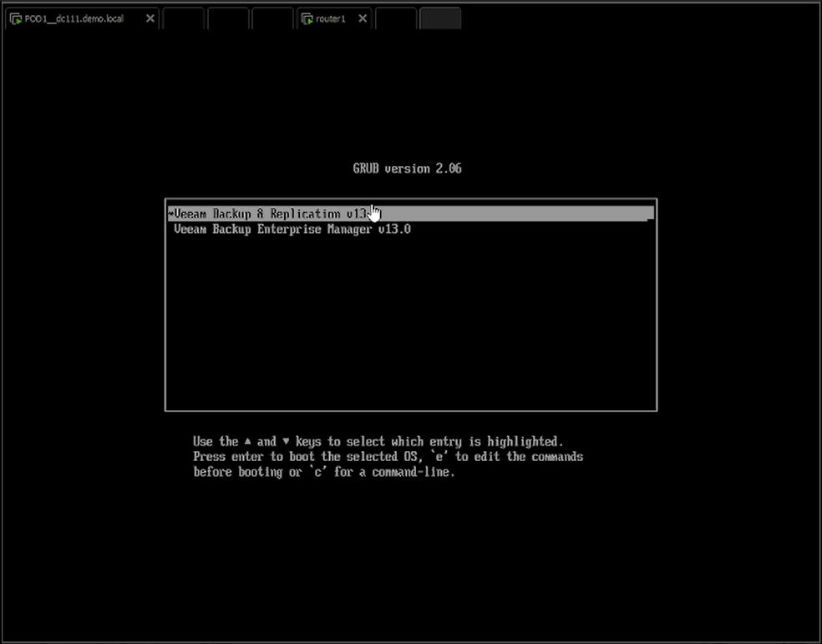822x644 pixels.
Task: Open the blank tab immediately left of router1
Action: coord(272,18)
